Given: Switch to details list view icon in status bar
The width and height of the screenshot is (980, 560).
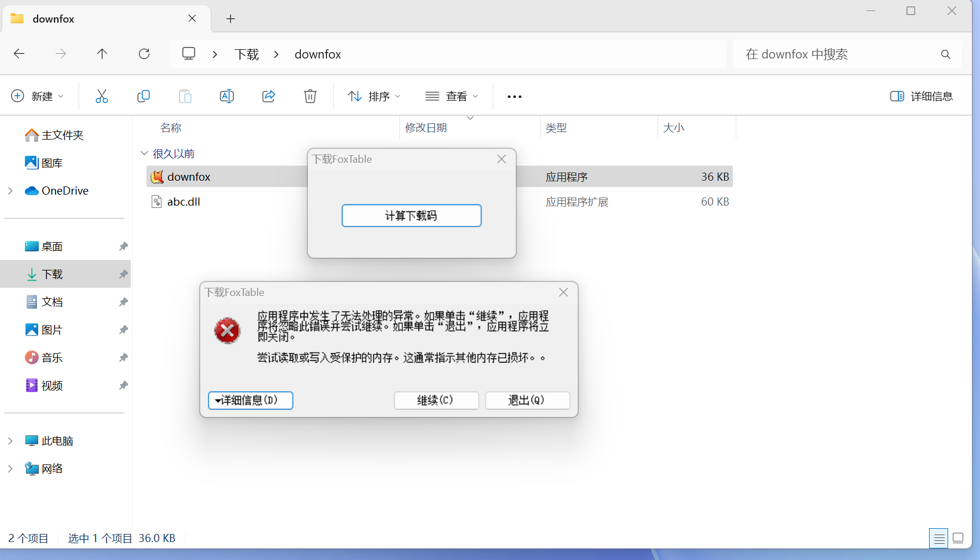Looking at the screenshot, I should pyautogui.click(x=939, y=539).
